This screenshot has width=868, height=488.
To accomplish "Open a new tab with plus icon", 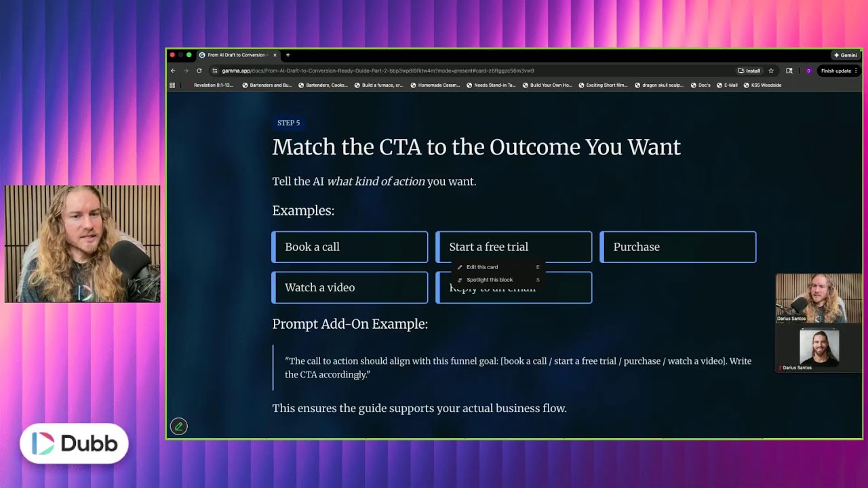I will pos(288,55).
